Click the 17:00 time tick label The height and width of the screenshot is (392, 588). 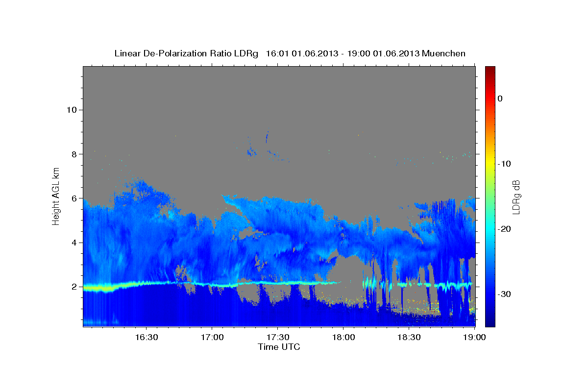(x=212, y=338)
